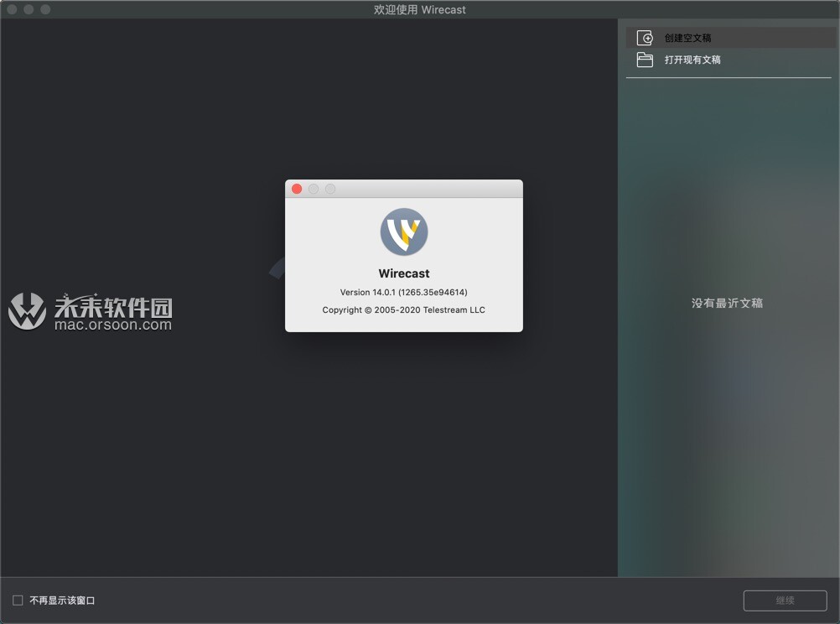Click the grayed minimize icon on the About window

click(314, 189)
